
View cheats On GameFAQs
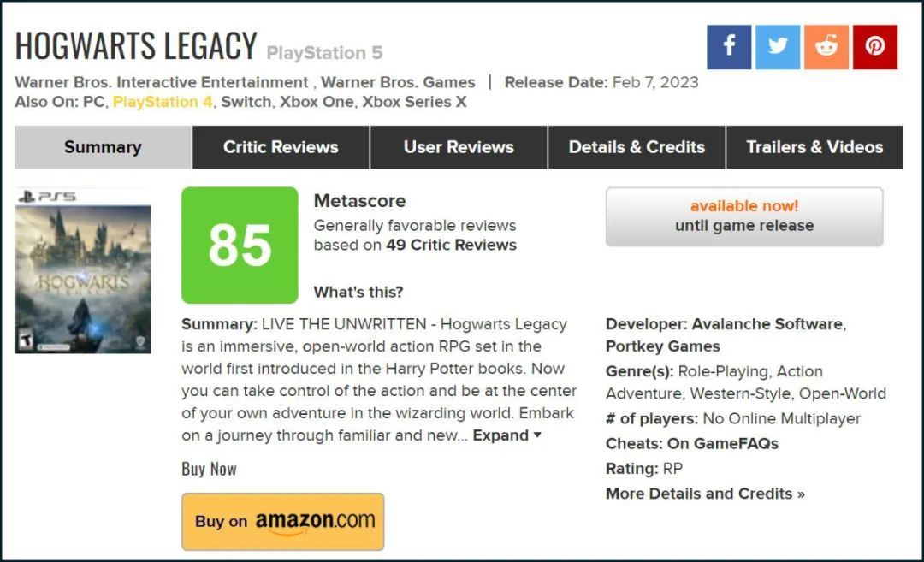tap(722, 444)
